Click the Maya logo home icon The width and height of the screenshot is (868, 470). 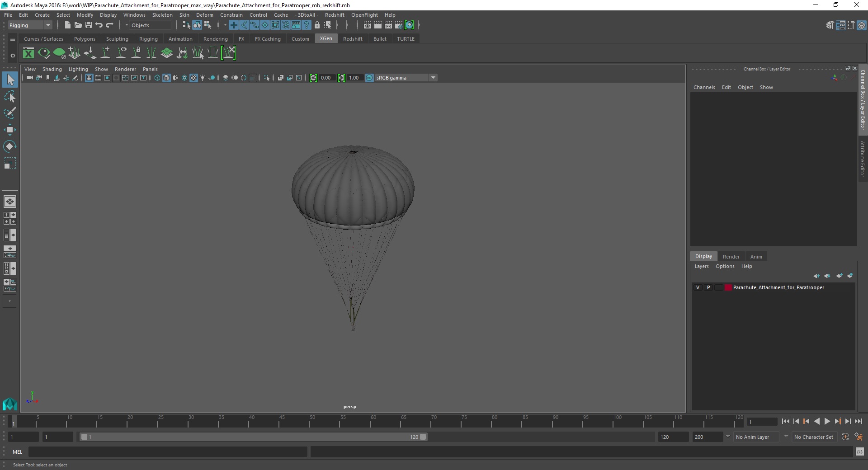point(10,404)
